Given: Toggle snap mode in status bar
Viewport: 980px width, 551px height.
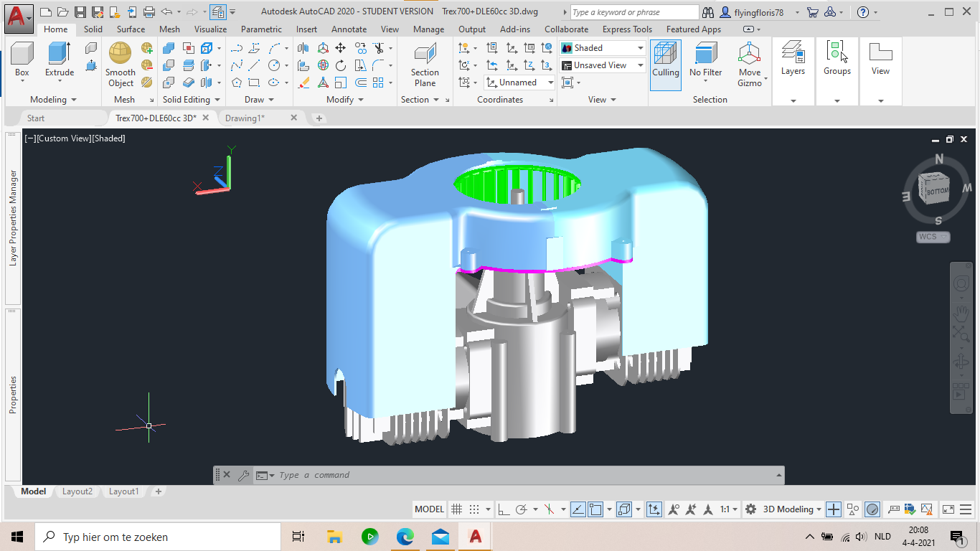Looking at the screenshot, I should (473, 509).
